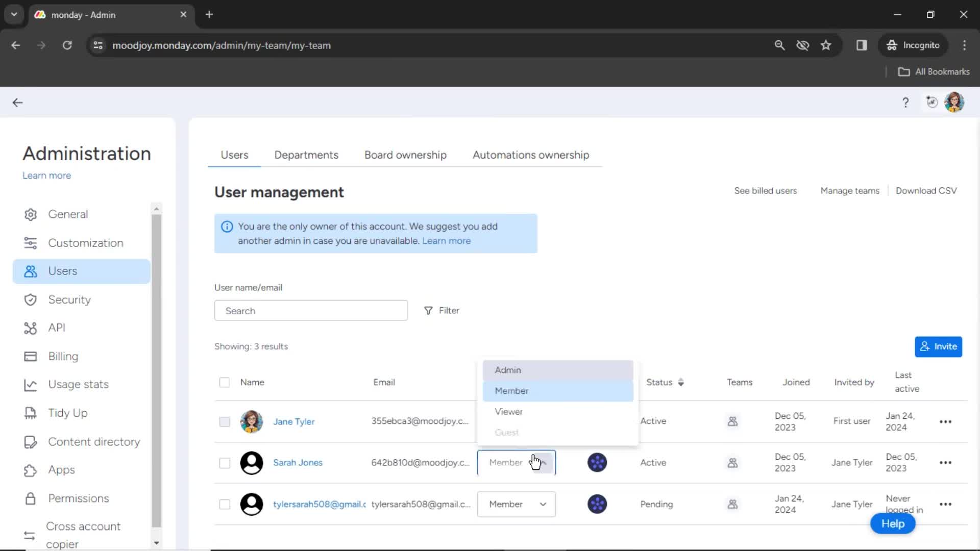Open Tidy Up icon
This screenshot has width=980, height=551.
point(31,413)
